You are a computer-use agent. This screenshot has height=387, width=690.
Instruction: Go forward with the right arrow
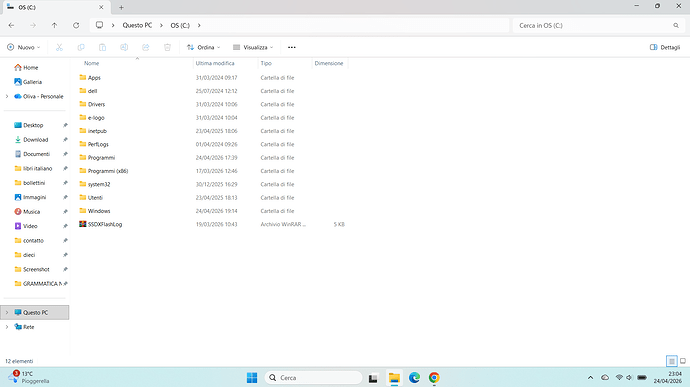click(x=33, y=26)
